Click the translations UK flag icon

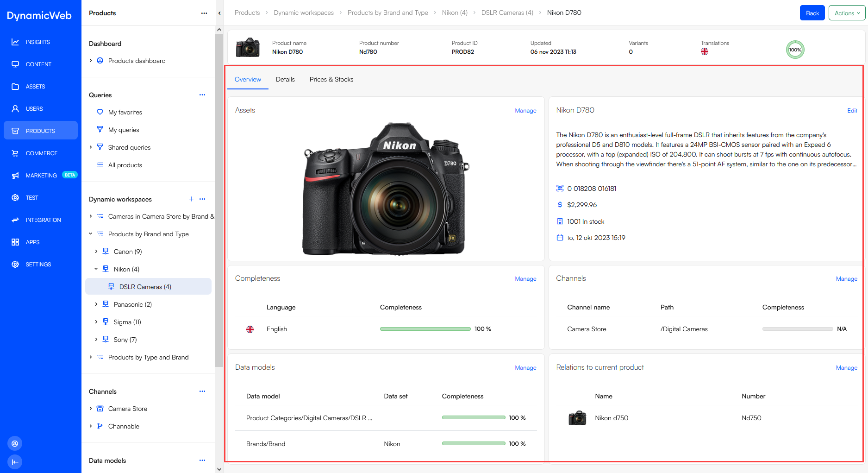point(705,51)
